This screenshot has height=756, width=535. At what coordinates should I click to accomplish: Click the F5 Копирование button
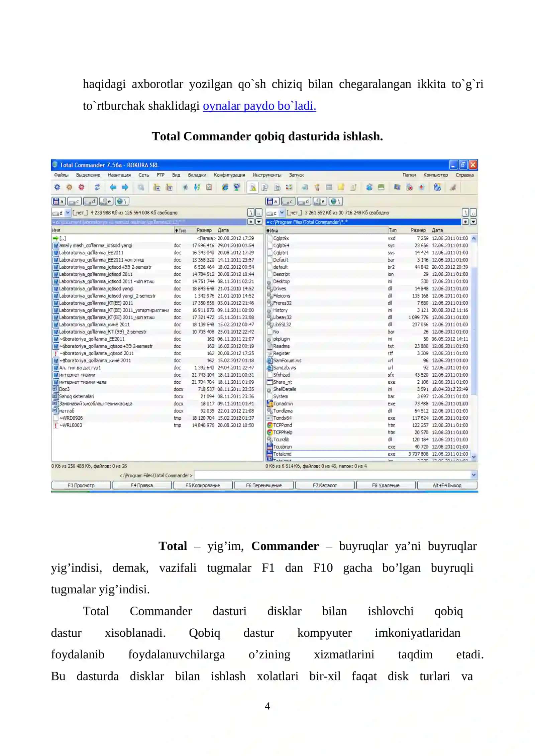[203, 485]
